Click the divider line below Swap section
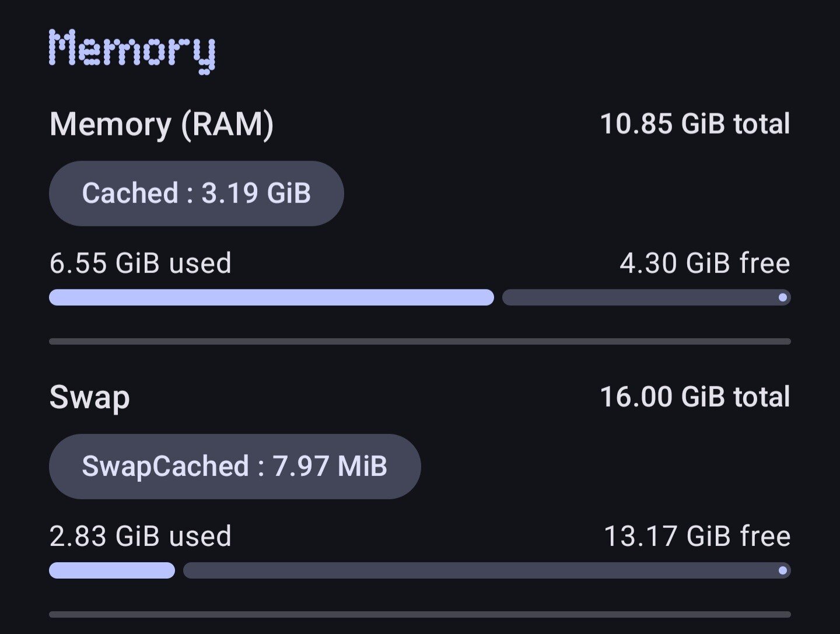The width and height of the screenshot is (840, 634). (420, 614)
